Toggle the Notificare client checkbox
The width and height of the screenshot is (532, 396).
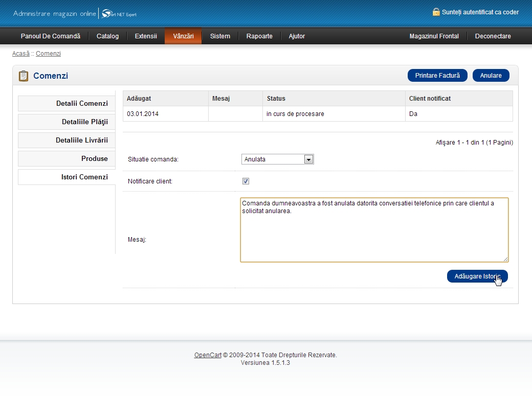pyautogui.click(x=246, y=181)
